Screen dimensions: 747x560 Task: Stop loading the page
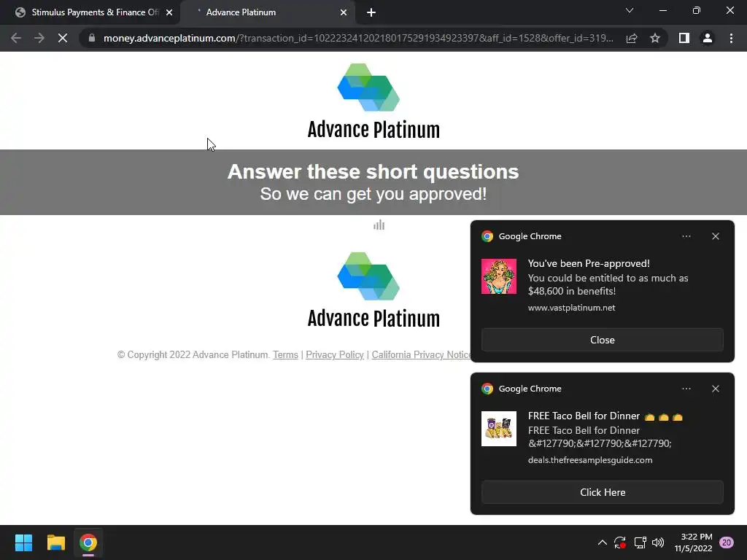click(x=63, y=38)
